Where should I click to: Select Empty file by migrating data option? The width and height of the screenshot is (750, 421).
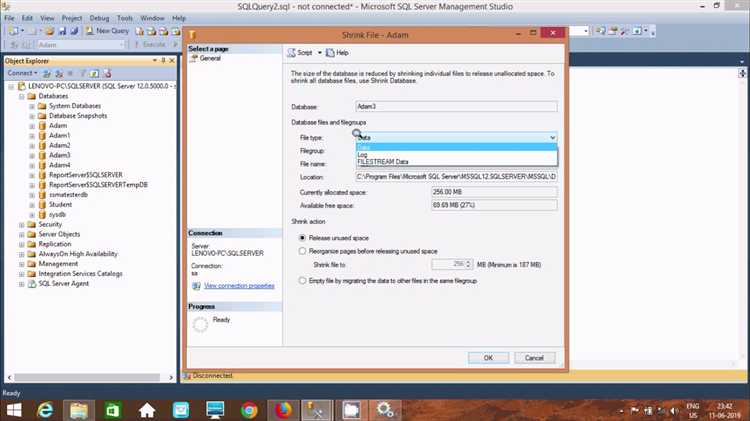click(x=302, y=281)
